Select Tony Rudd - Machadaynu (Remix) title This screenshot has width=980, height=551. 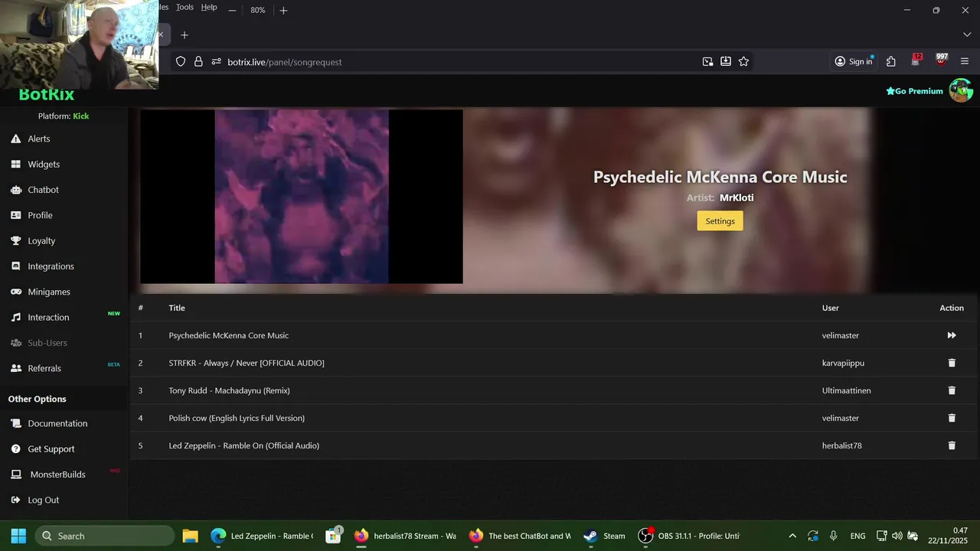click(x=229, y=390)
